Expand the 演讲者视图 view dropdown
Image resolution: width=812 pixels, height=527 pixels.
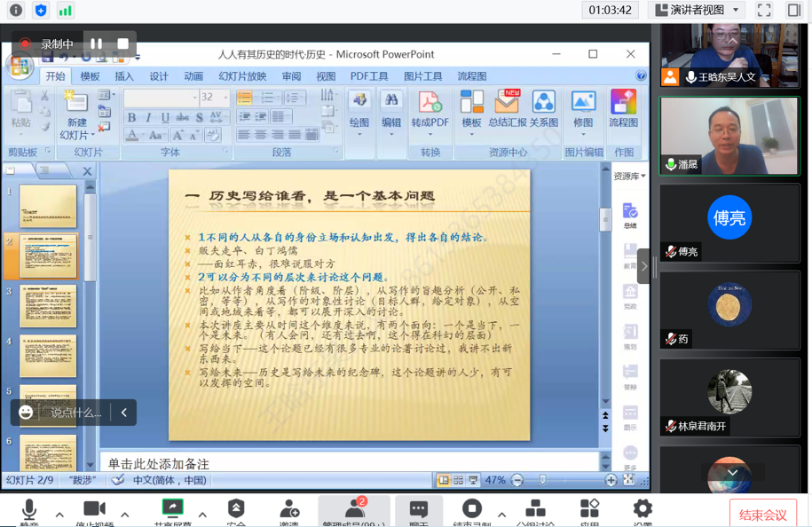(697, 11)
